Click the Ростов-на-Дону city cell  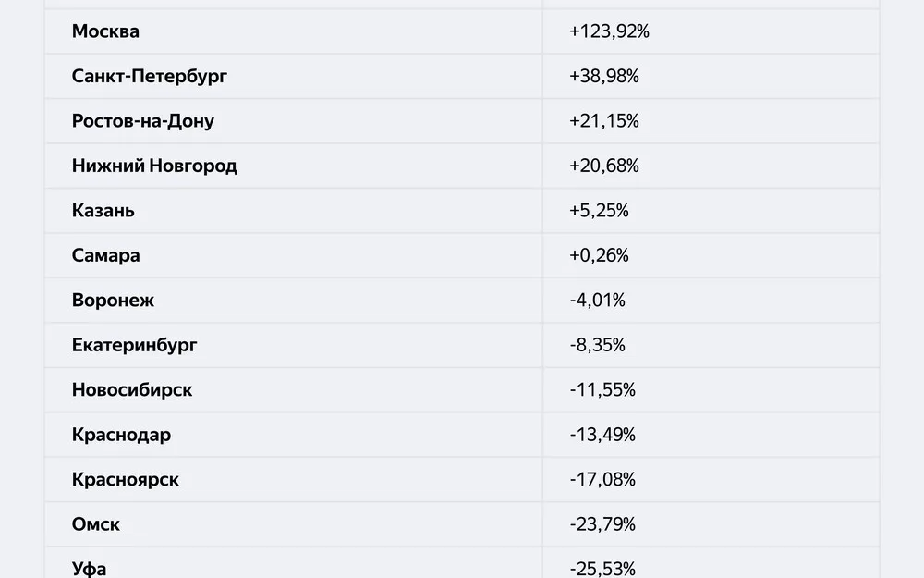point(142,121)
